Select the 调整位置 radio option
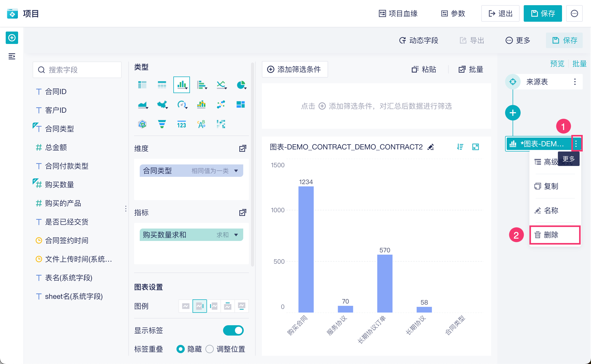 (210, 349)
